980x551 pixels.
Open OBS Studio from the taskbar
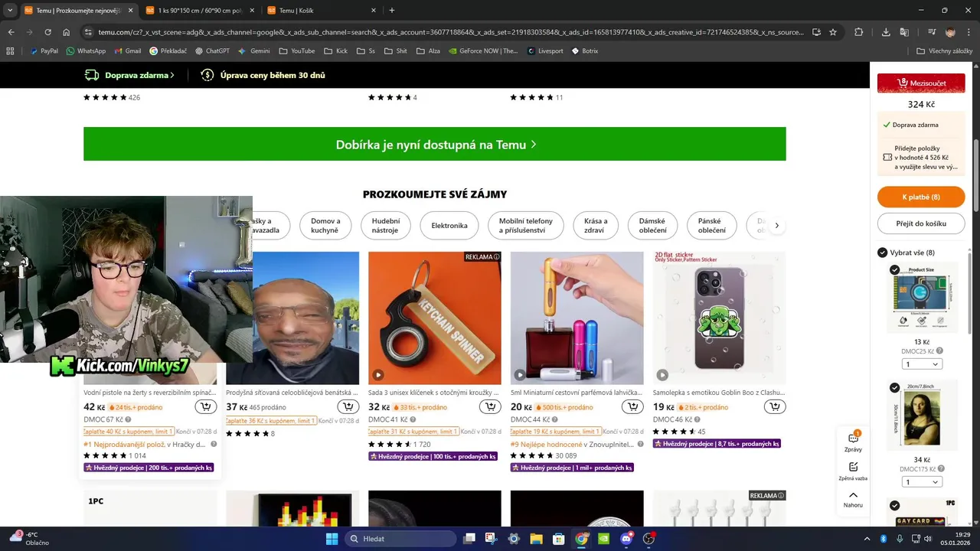pyautogui.click(x=649, y=539)
